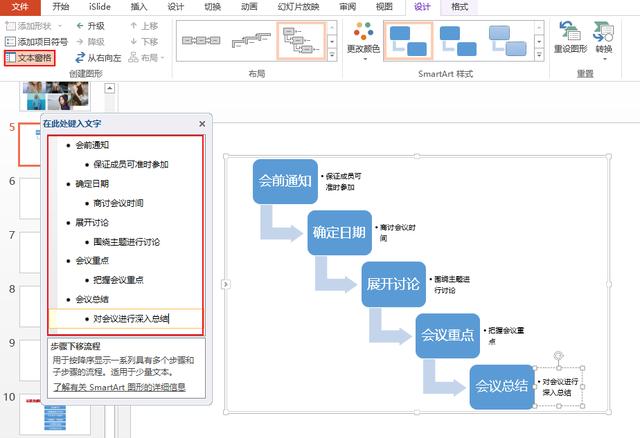Toggle the 文本窗格 text pane button
The image size is (640, 438).
point(29,58)
